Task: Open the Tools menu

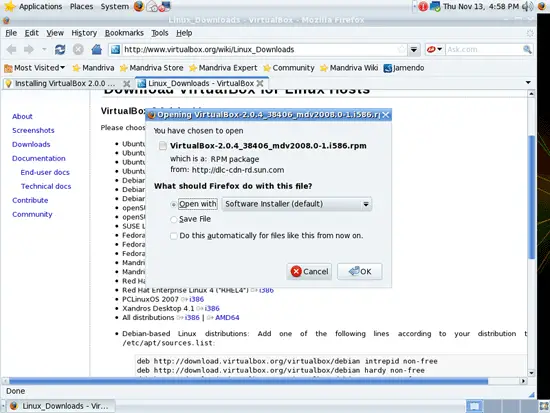Action: 160,33
